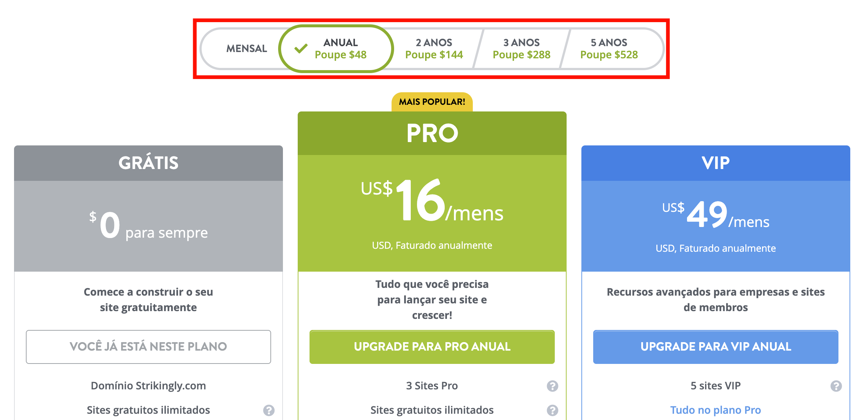This screenshot has width=868, height=420.
Task: Click the green checkmark on Anual option
Action: tap(301, 48)
